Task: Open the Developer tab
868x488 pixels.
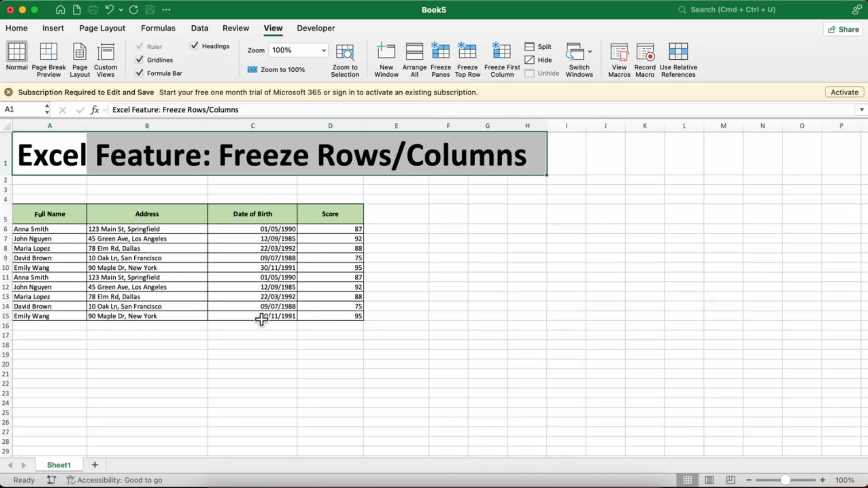Action: coord(316,28)
